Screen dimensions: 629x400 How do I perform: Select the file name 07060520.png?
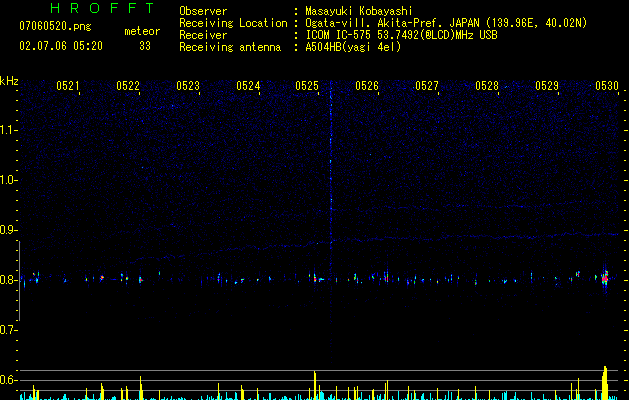[x=55, y=26]
